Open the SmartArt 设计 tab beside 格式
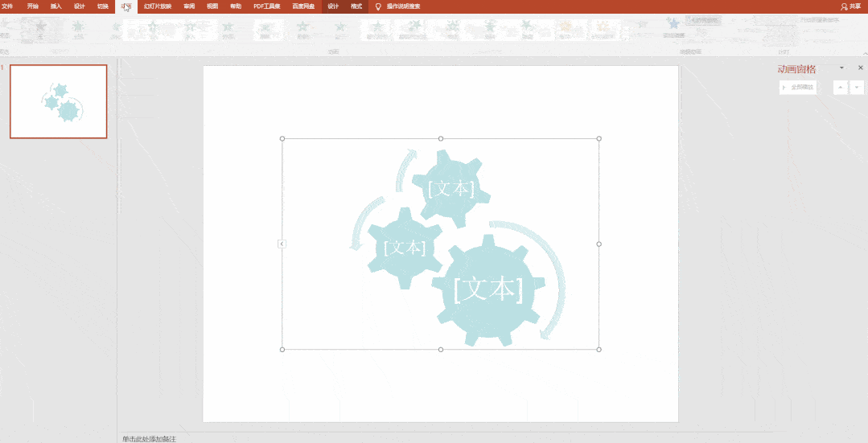 pos(333,6)
